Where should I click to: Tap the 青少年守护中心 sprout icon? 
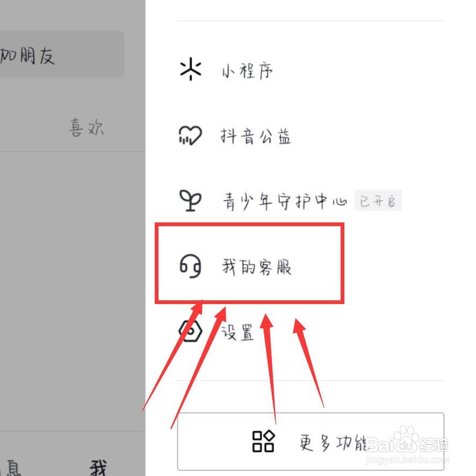(190, 200)
